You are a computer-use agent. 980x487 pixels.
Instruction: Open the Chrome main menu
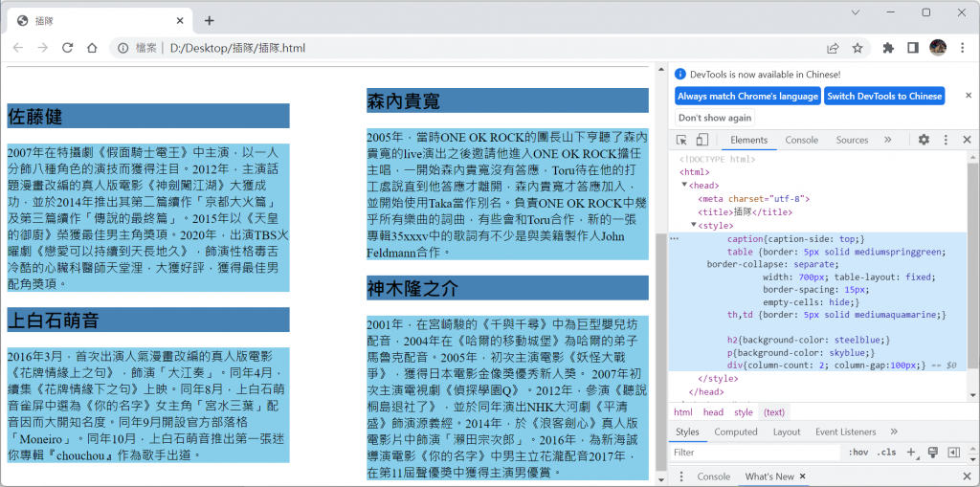click(963, 48)
